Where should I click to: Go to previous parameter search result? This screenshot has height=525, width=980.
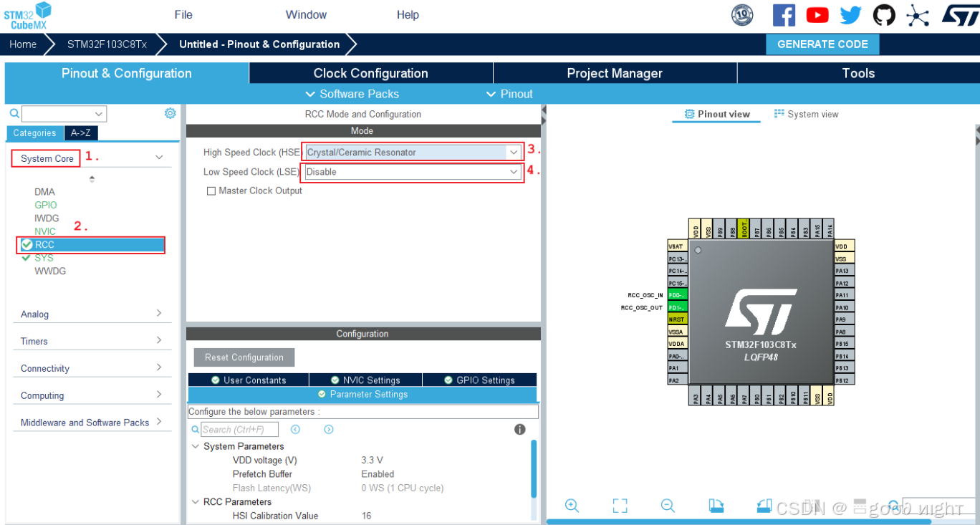[295, 429]
